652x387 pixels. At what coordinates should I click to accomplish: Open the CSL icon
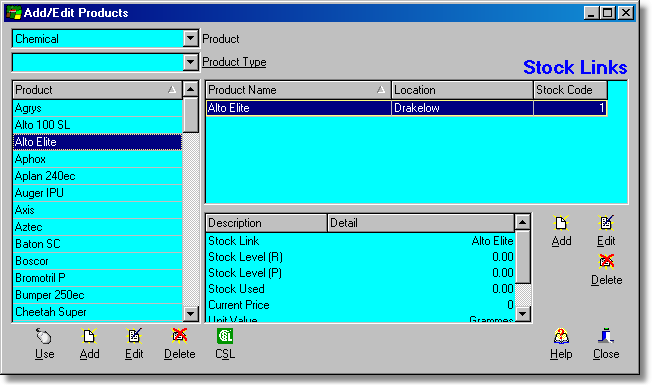(x=225, y=336)
